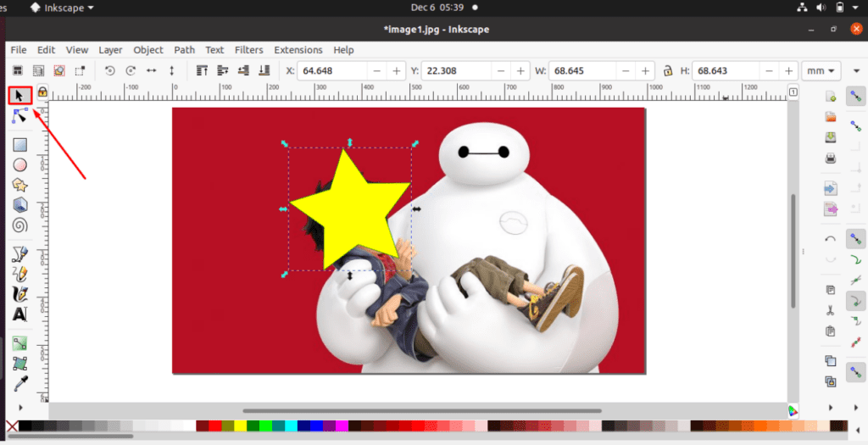Click the Import icon
The width and height of the screenshot is (868, 445).
click(831, 188)
